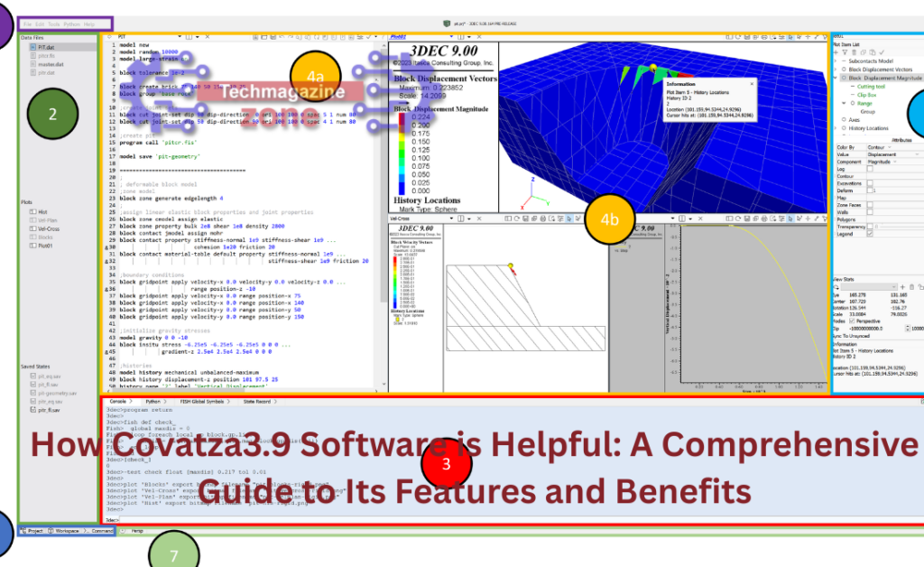Click the save icon in Vel-Cross pane toolbar
Image resolution: width=924 pixels, height=567 pixels.
[526, 218]
